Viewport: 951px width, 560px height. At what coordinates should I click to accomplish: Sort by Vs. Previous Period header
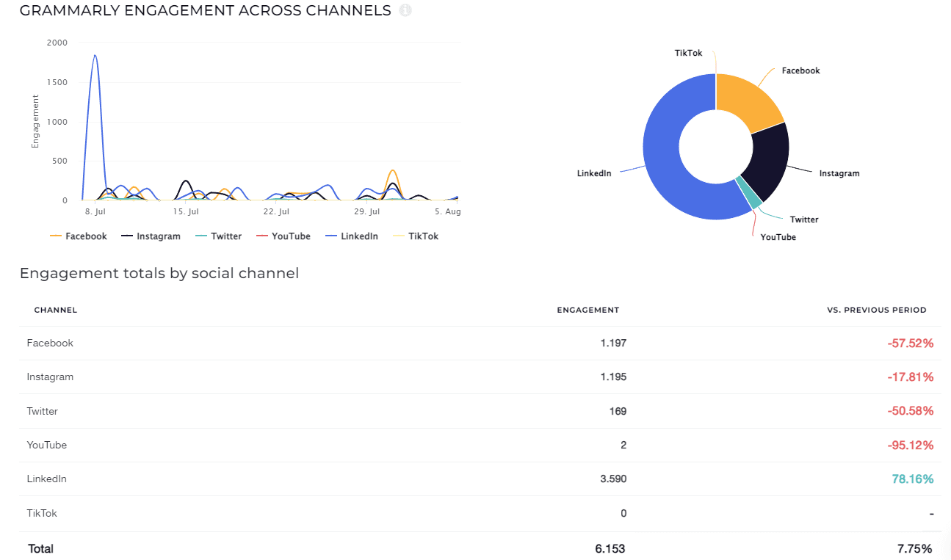[876, 310]
